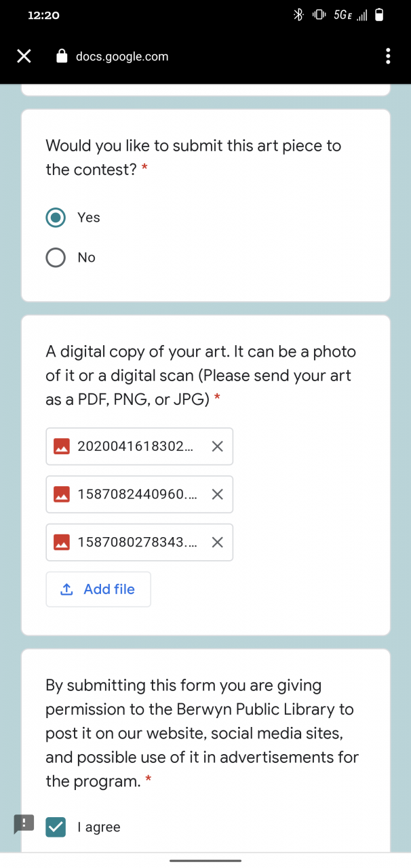
Task: Tap the battery icon in status bar
Action: [380, 15]
